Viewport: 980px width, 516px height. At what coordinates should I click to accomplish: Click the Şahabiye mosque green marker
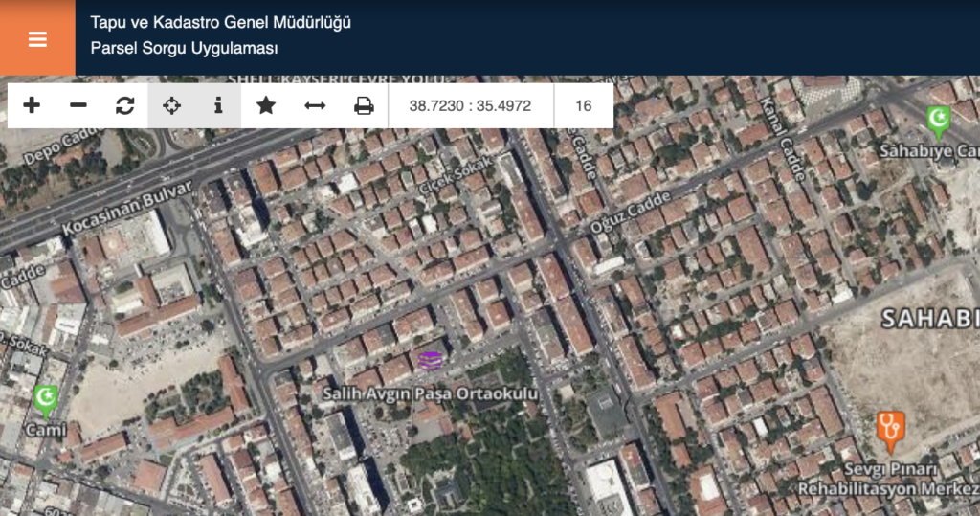point(939,123)
